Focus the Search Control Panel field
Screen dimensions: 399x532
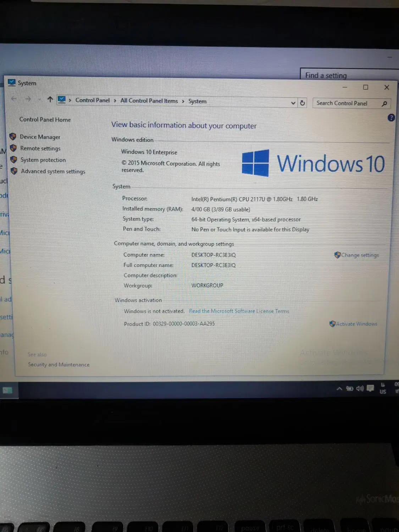[x=351, y=103]
